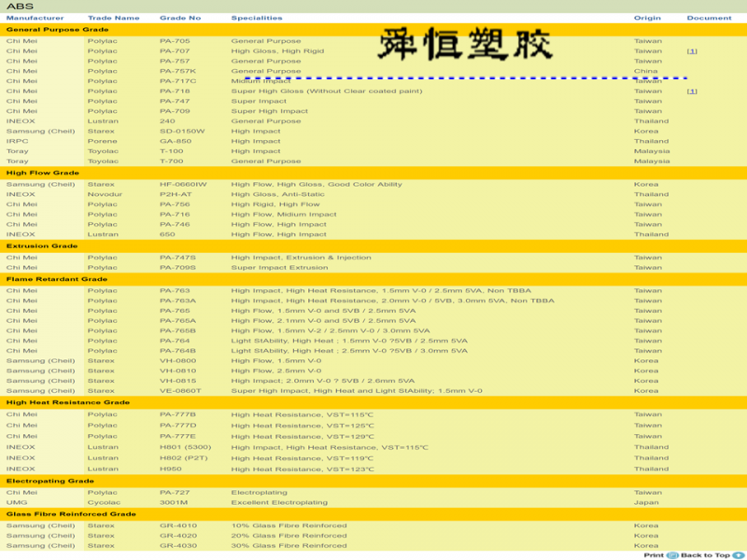Click Toyolac grade T-100

pos(171,151)
